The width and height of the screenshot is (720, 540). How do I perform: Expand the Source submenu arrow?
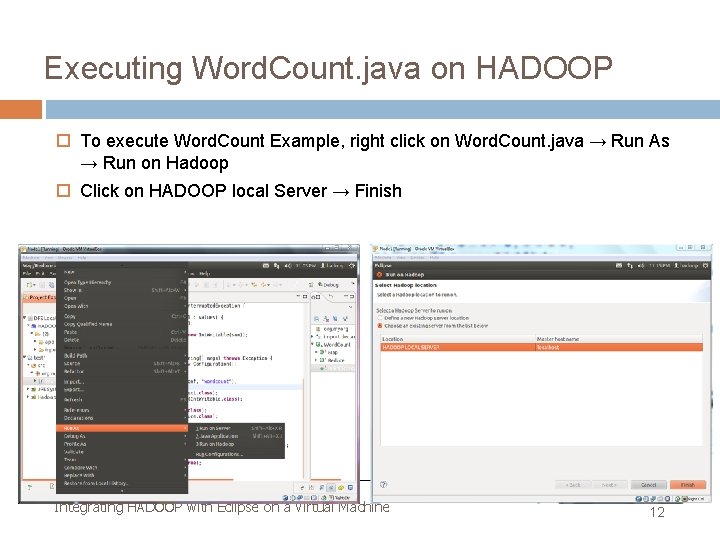(185, 363)
